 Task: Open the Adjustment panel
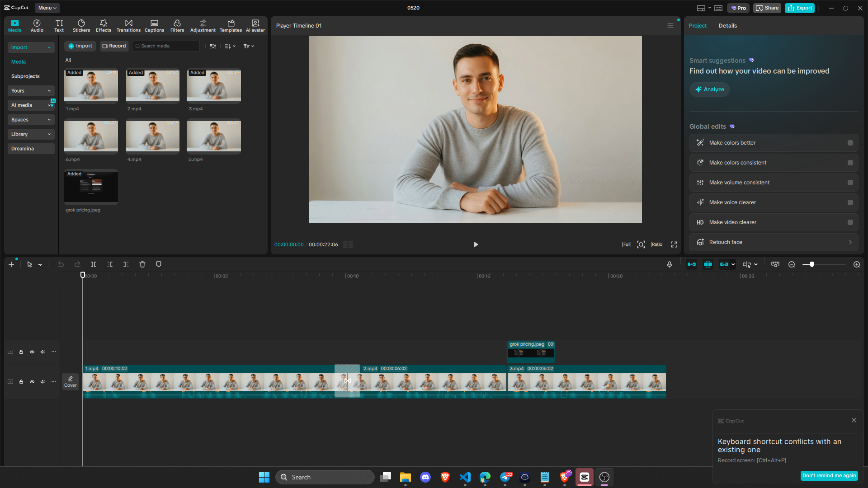point(203,26)
